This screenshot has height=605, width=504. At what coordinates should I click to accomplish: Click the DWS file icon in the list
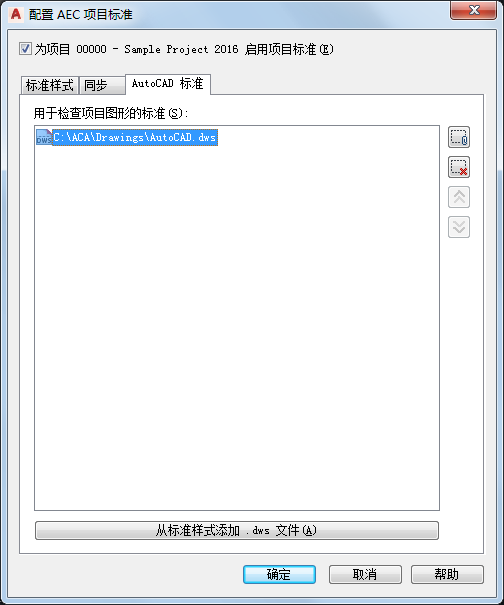pyautogui.click(x=44, y=137)
